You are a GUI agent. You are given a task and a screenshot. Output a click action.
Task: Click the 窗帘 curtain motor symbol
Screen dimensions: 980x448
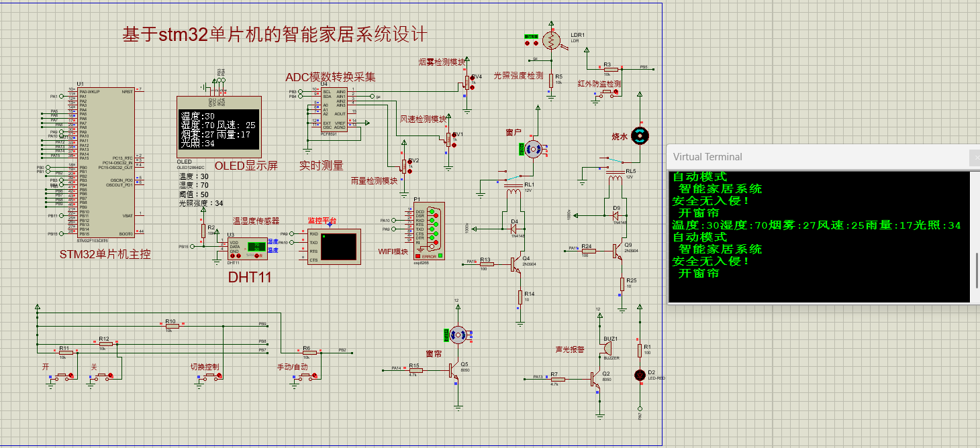click(x=458, y=333)
